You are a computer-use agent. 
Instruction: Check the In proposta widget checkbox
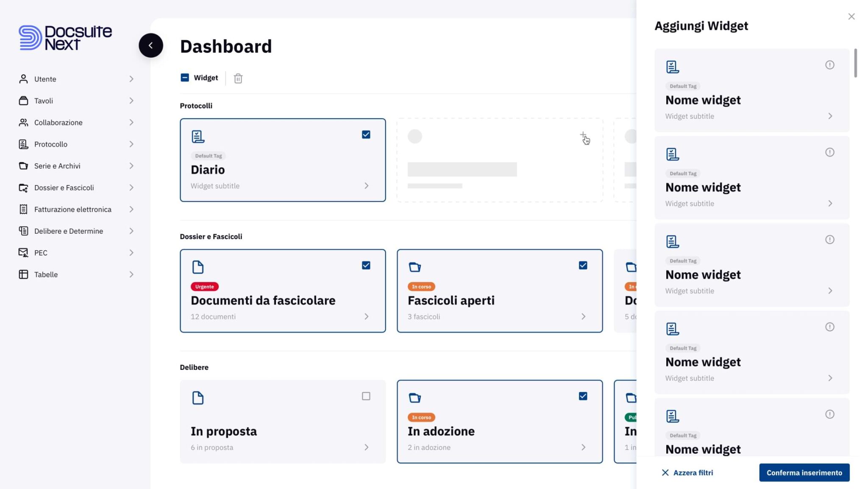[365, 396]
